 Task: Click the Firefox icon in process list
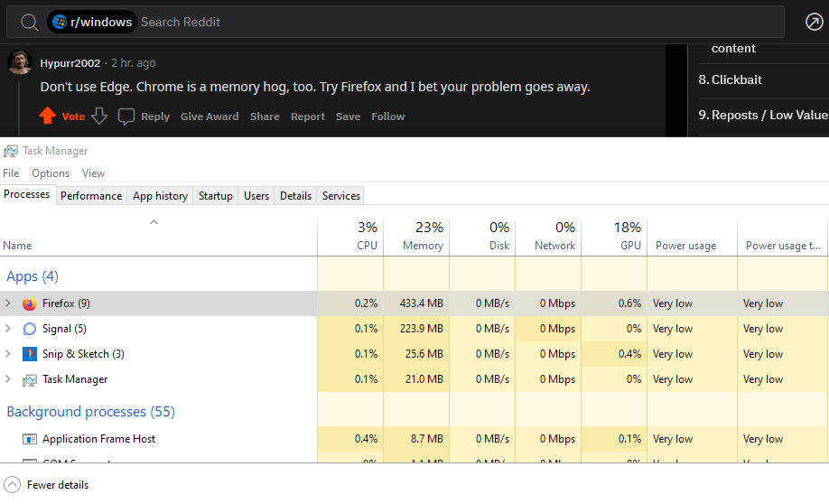coord(29,303)
